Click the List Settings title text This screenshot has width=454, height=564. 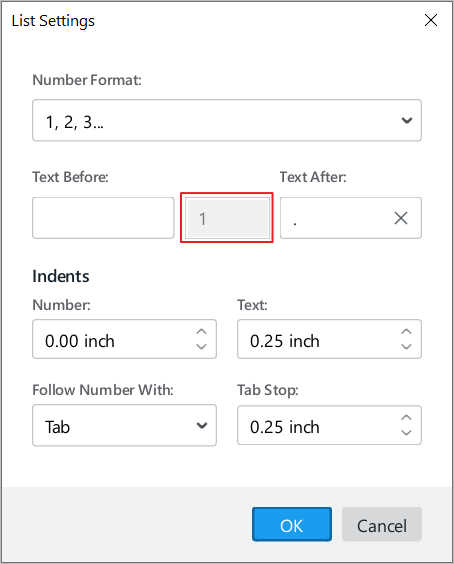[x=53, y=21]
